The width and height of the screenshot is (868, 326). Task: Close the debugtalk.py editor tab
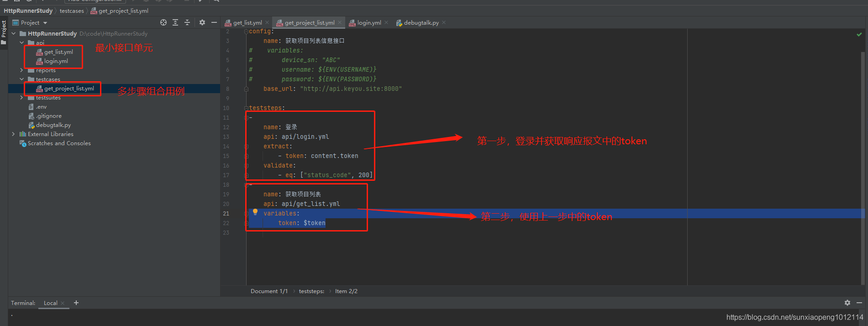coord(444,22)
